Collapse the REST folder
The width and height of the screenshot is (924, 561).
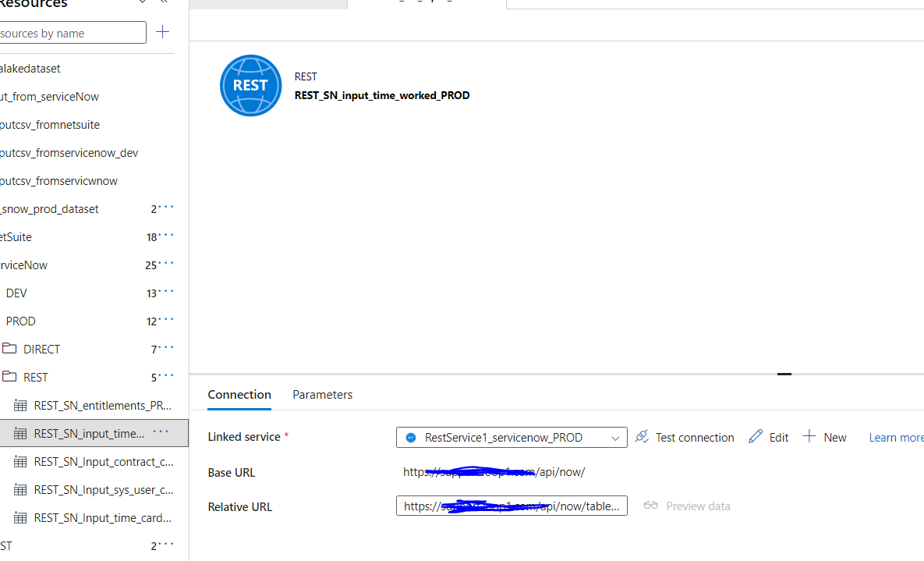(x=35, y=378)
